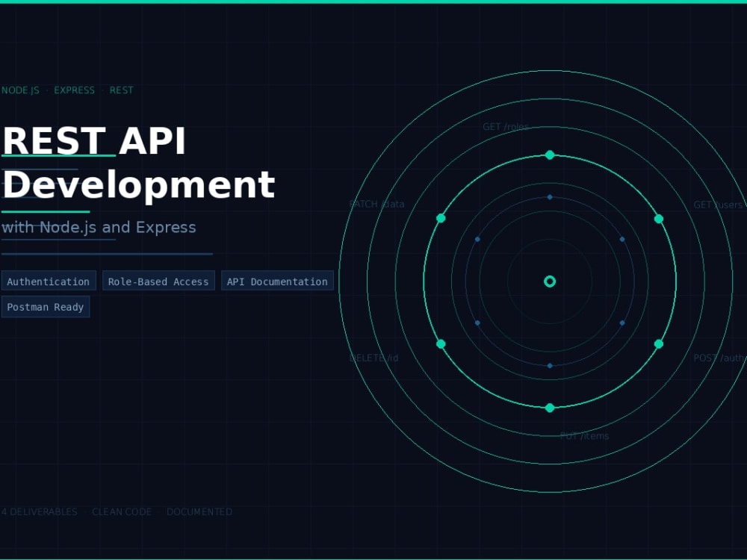The width and height of the screenshot is (747, 560).
Task: Click the 'GET /roles' endpoint label
Action: [506, 127]
